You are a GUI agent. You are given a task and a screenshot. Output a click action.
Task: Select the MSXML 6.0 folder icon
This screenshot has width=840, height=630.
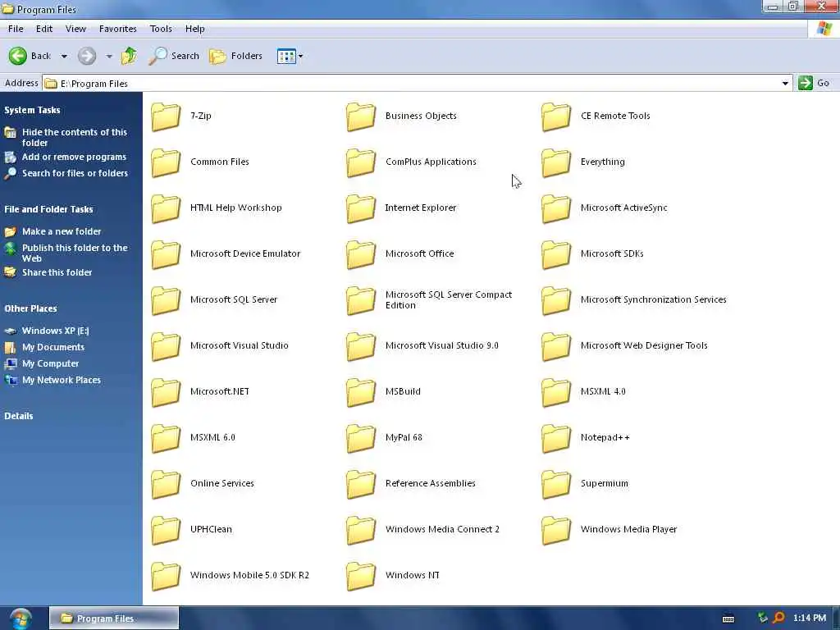(x=166, y=439)
